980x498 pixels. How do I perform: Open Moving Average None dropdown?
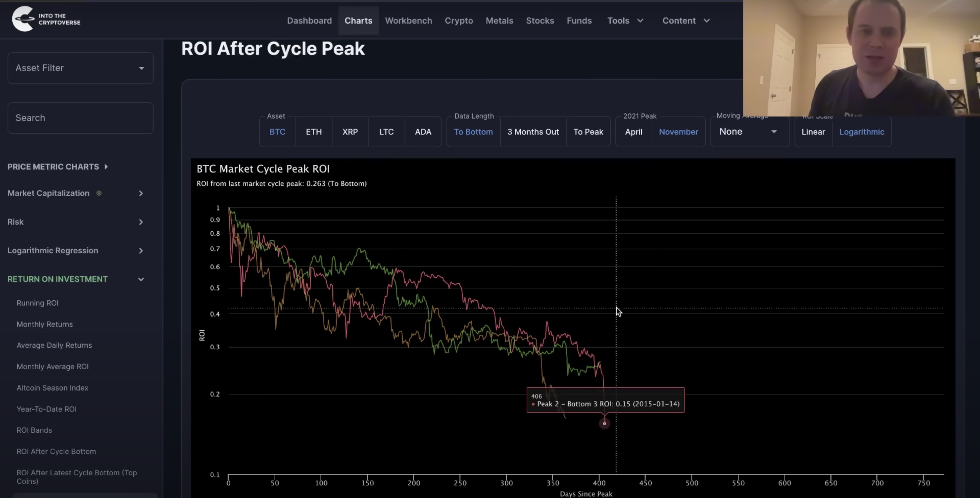pyautogui.click(x=749, y=132)
